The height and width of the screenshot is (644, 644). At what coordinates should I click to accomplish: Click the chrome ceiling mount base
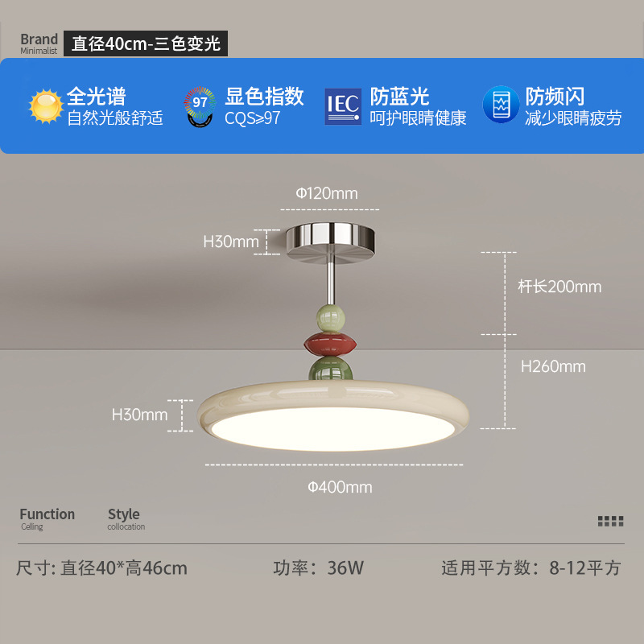[x=331, y=242]
